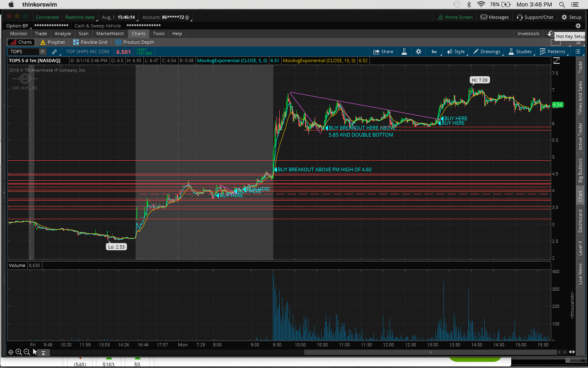The width and height of the screenshot is (588, 368).
Task: Open the Live News sidebar panel
Action: tap(580, 274)
